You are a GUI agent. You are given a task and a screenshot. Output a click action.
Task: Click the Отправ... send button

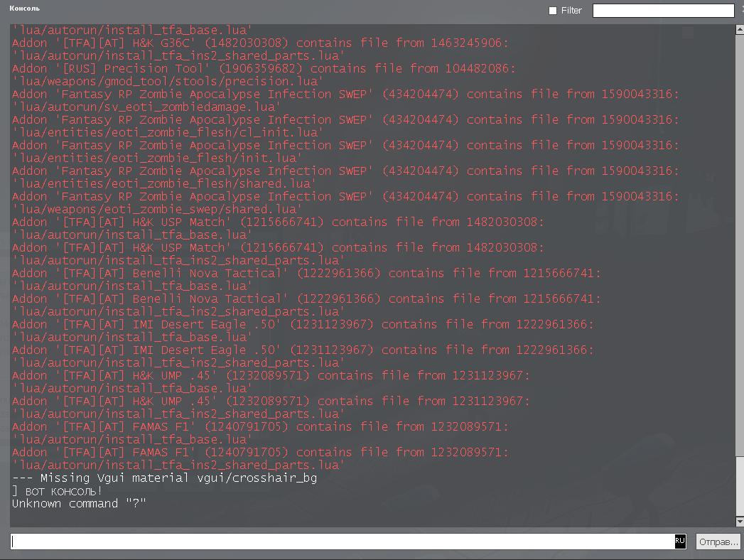click(718, 542)
